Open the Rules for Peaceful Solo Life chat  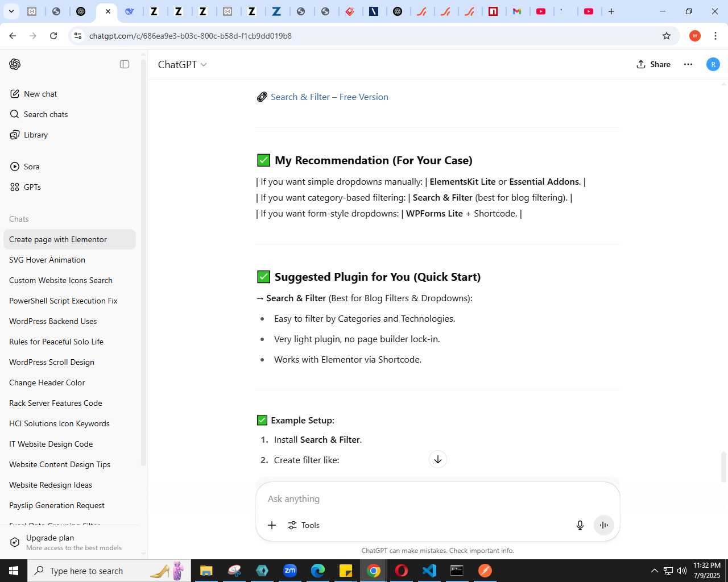click(69, 342)
